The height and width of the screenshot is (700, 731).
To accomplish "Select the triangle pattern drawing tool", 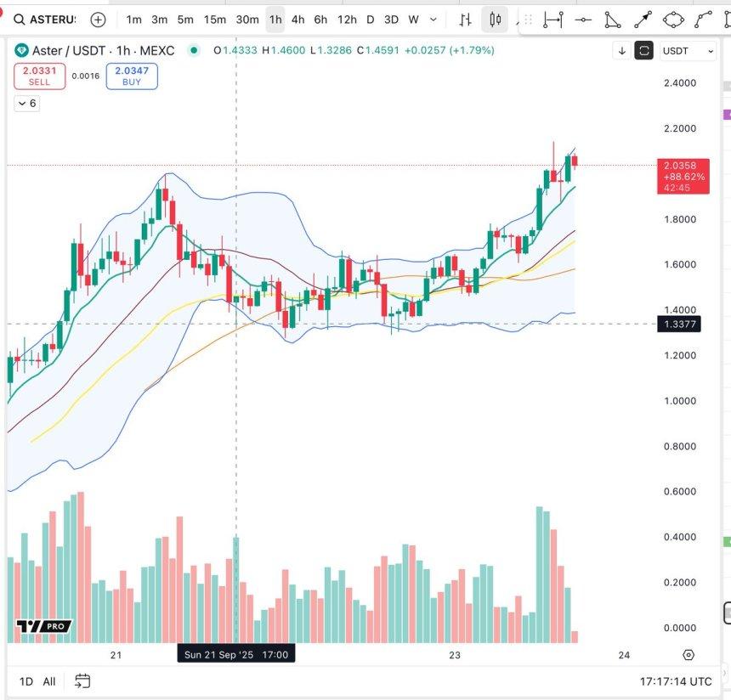I will (x=612, y=19).
